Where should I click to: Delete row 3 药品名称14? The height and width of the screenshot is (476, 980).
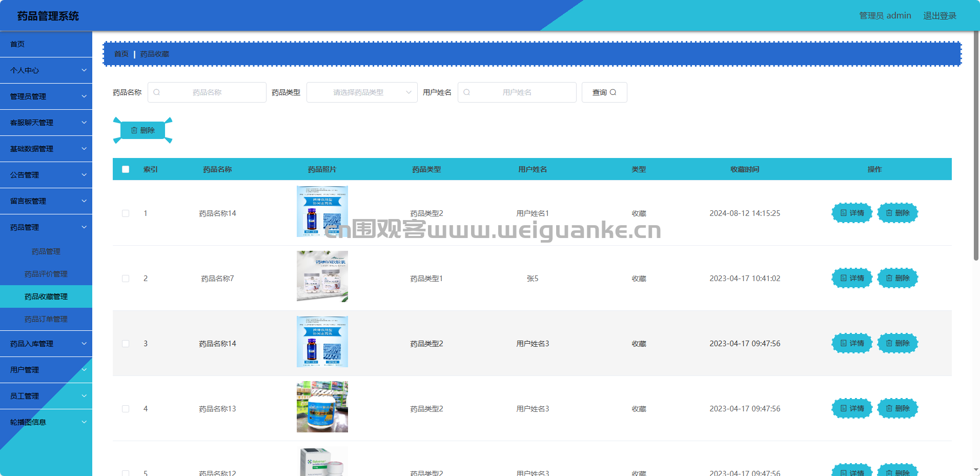897,343
